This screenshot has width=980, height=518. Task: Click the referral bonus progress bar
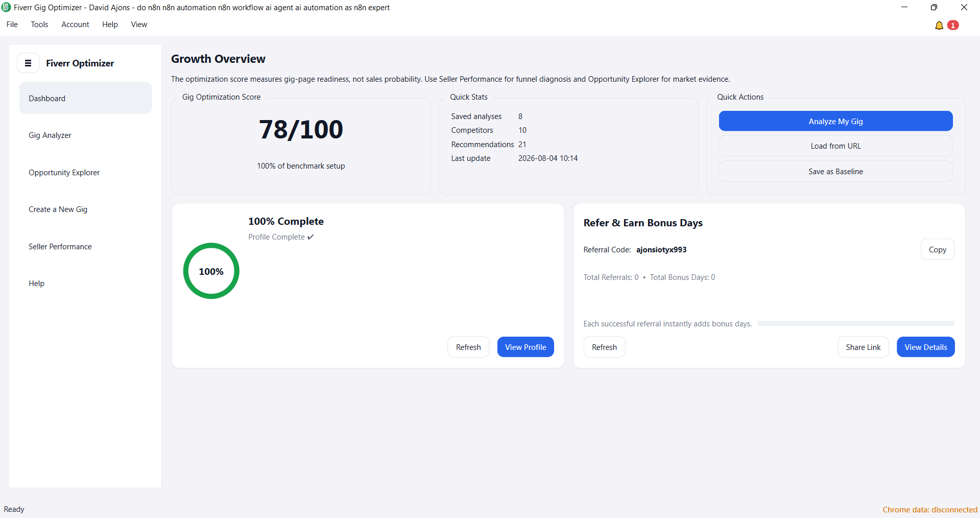pyautogui.click(x=856, y=323)
